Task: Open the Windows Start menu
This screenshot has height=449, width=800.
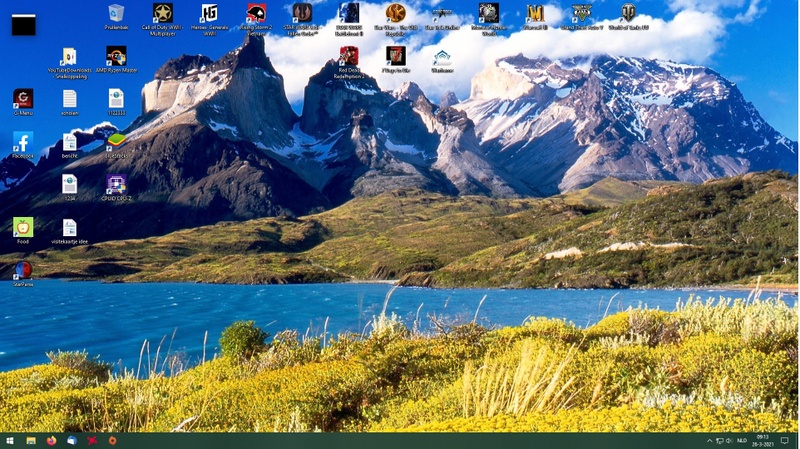Action: 10,440
